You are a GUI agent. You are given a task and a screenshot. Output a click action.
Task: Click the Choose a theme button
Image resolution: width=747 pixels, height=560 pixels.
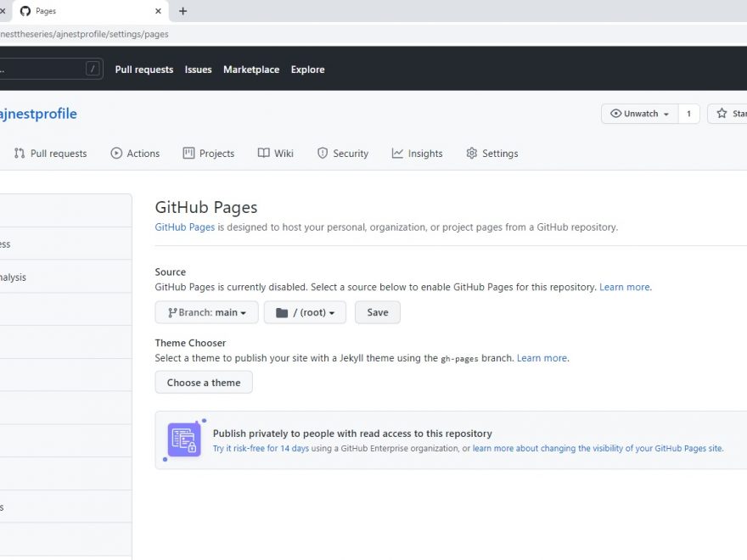tap(204, 383)
